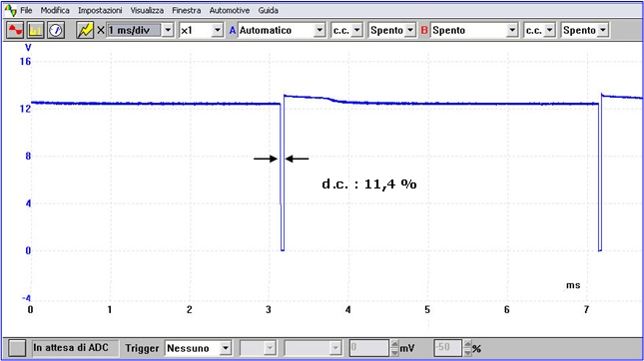This screenshot has height=361, width=644.
Task: Open the meter mode icon
Action: coord(56,30)
